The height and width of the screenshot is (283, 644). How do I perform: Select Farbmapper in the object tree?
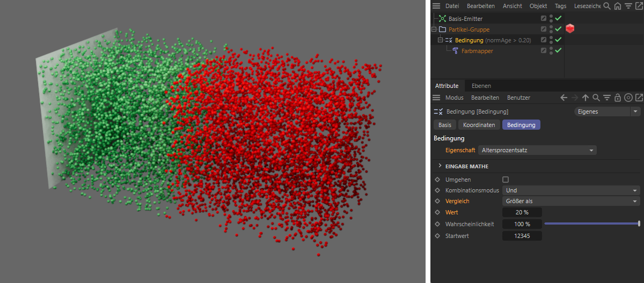pos(477,51)
